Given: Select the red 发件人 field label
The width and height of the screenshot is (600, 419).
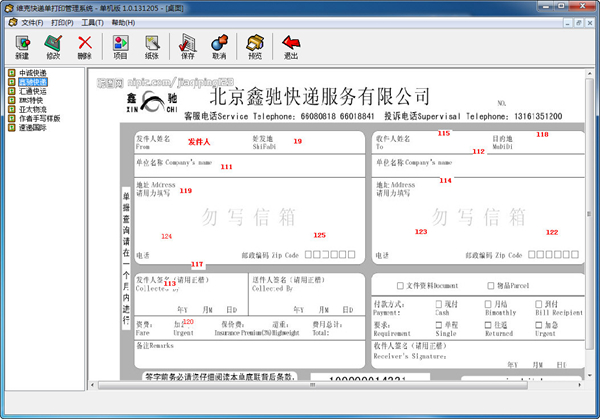Looking at the screenshot, I should pyautogui.click(x=199, y=142).
